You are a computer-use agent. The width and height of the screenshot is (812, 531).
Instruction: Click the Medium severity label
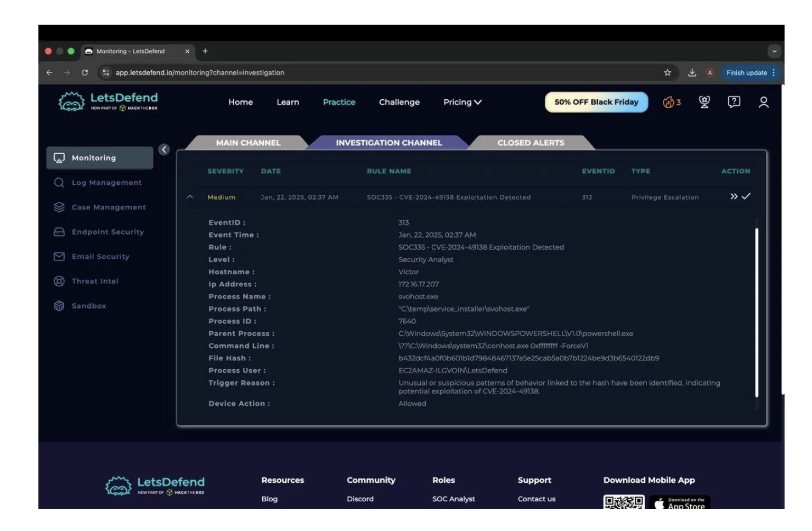[x=221, y=197]
